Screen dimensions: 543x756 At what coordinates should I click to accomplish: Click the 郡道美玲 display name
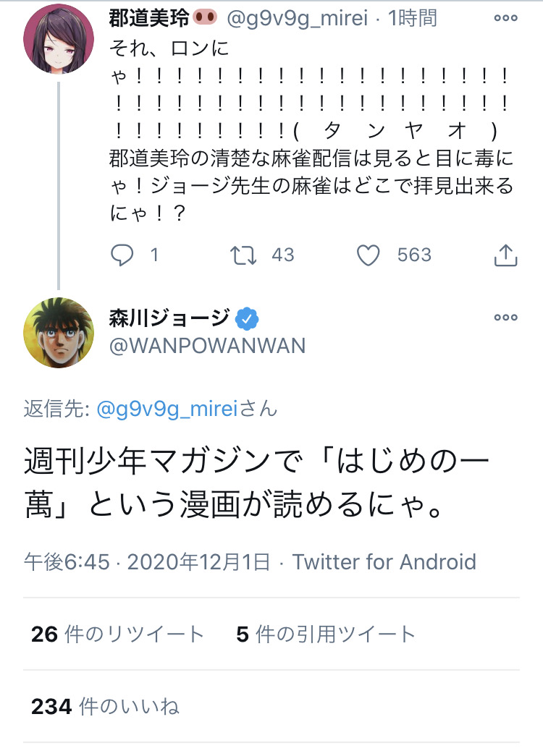point(148,18)
